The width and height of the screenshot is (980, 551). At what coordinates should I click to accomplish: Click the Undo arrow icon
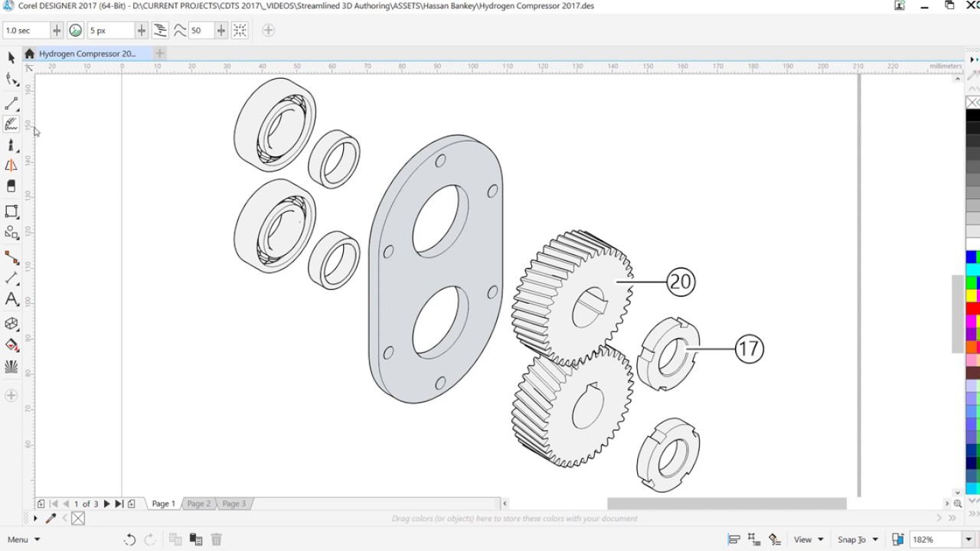click(129, 540)
